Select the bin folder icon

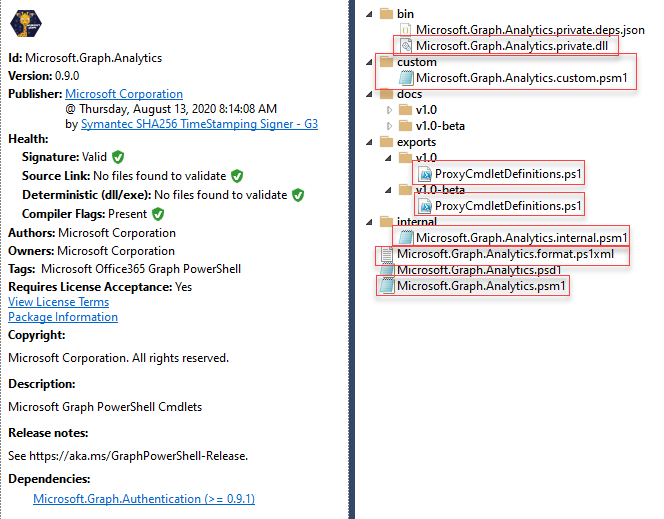click(x=386, y=14)
